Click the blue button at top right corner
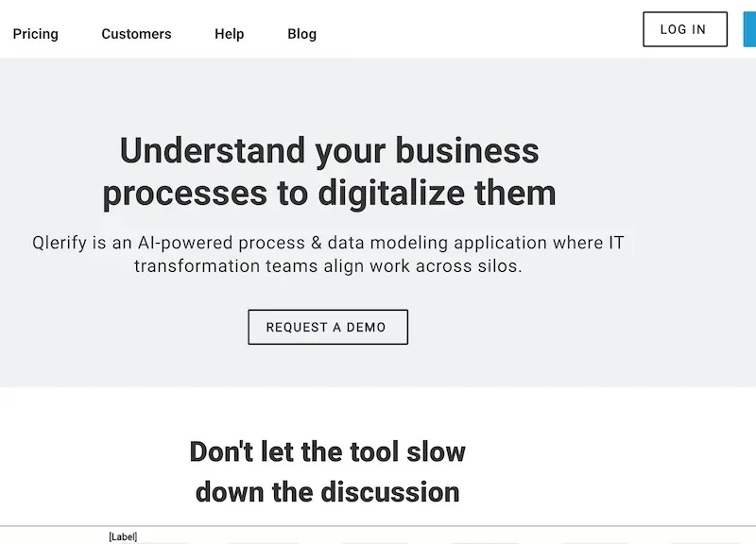The image size is (756, 544). tap(753, 28)
